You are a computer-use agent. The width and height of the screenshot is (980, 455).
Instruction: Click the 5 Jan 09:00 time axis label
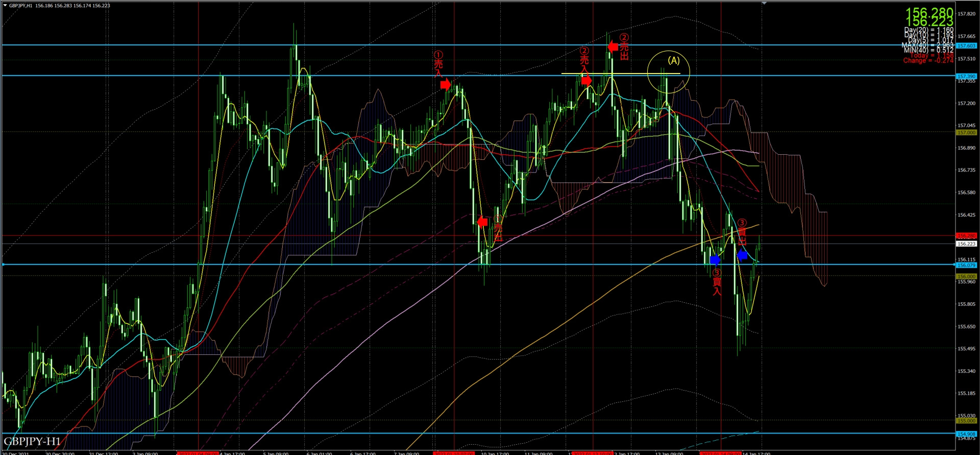click(x=276, y=453)
